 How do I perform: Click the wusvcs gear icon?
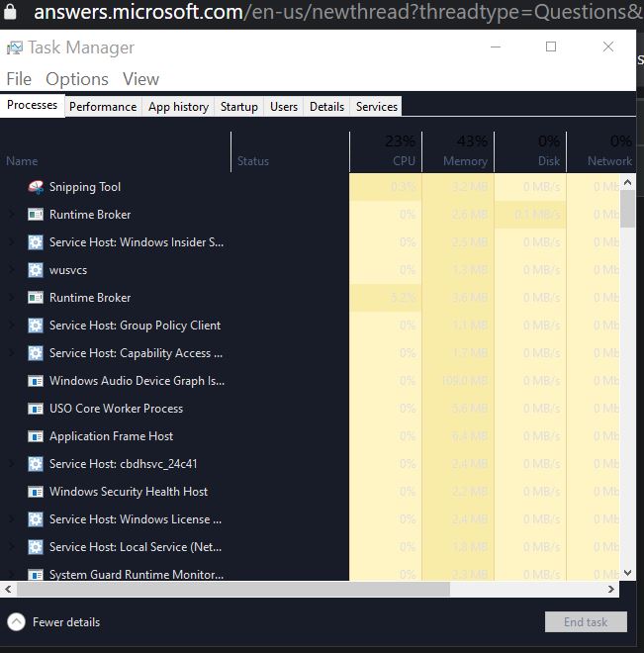(x=36, y=270)
